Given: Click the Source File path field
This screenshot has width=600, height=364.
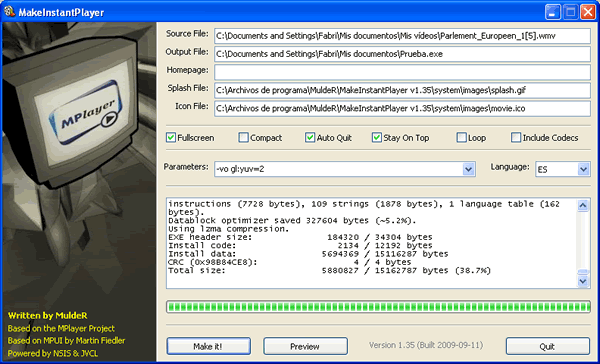Looking at the screenshot, I should tap(402, 36).
